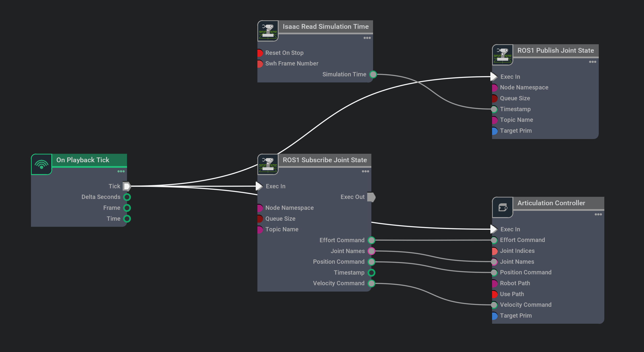Click Articulation Controller Joint Names input port
This screenshot has height=352, width=644.
(x=494, y=262)
